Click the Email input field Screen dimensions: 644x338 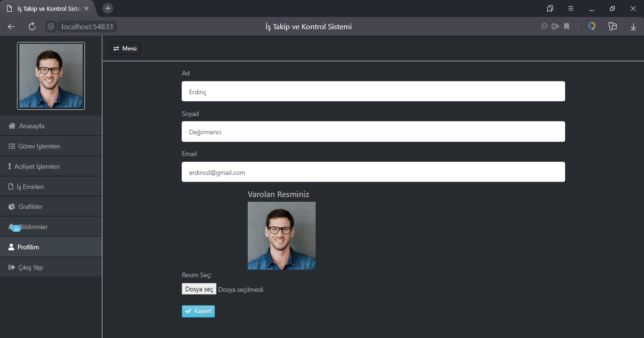[x=373, y=172]
